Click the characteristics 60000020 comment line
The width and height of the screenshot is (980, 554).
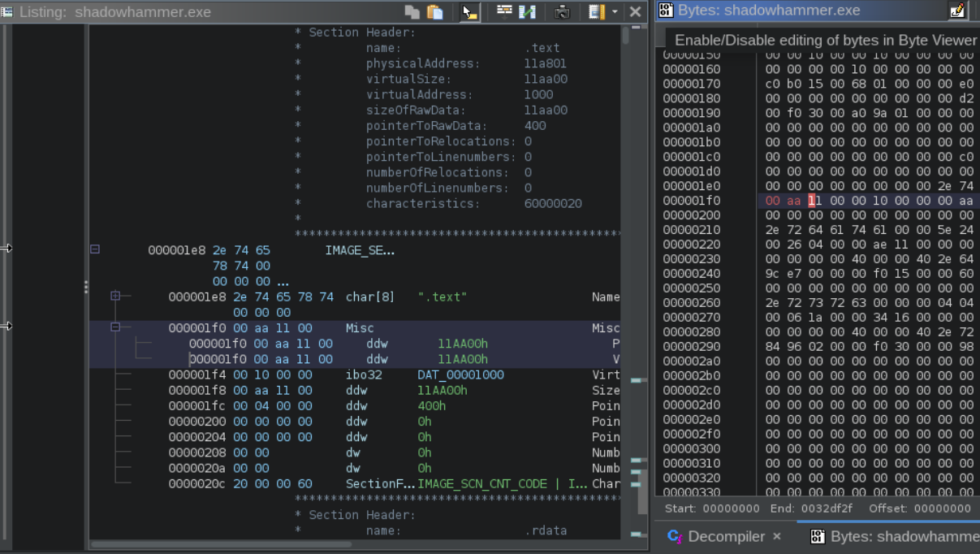point(438,203)
